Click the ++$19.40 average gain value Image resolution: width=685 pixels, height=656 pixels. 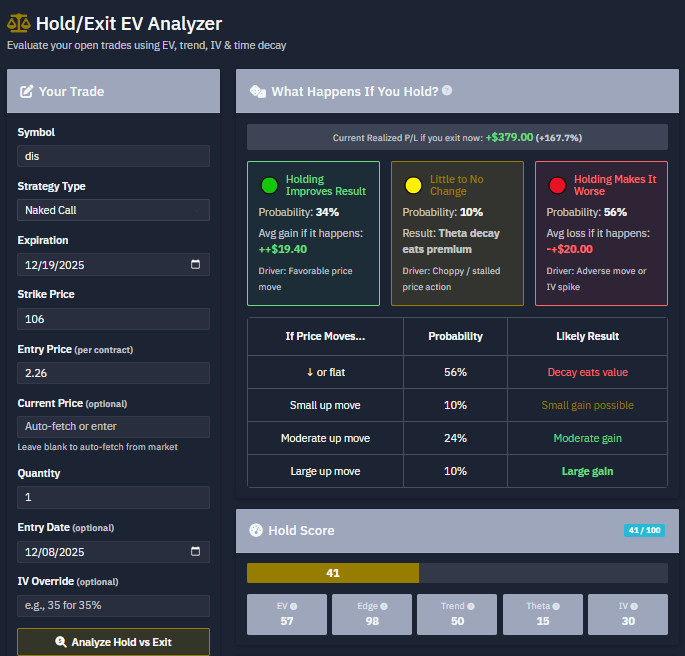coord(283,249)
